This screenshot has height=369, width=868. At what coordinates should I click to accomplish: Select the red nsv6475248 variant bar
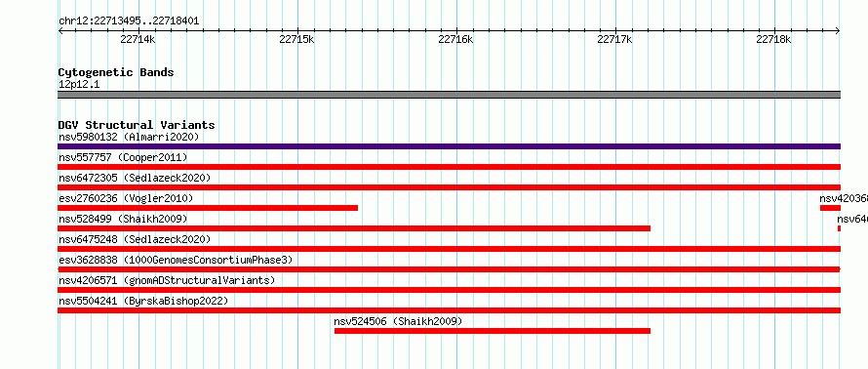coord(449,249)
